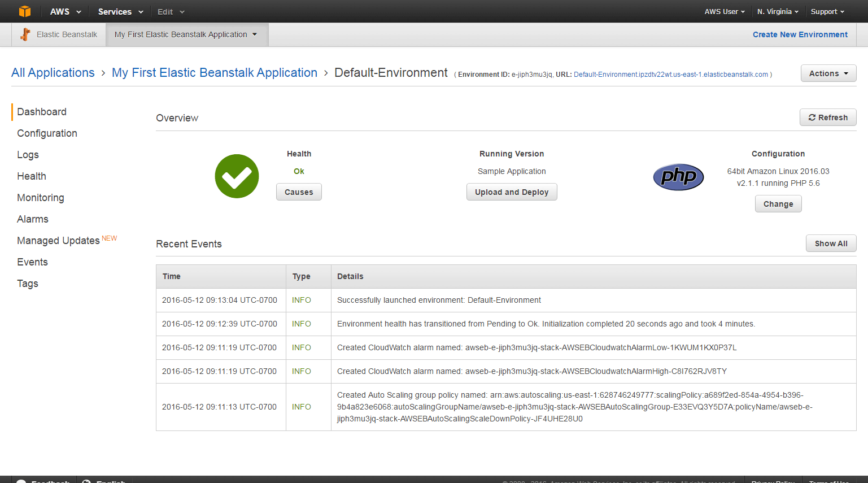868x483 pixels.
Task: Click the 09:12:39 event timestamp
Action: point(220,324)
